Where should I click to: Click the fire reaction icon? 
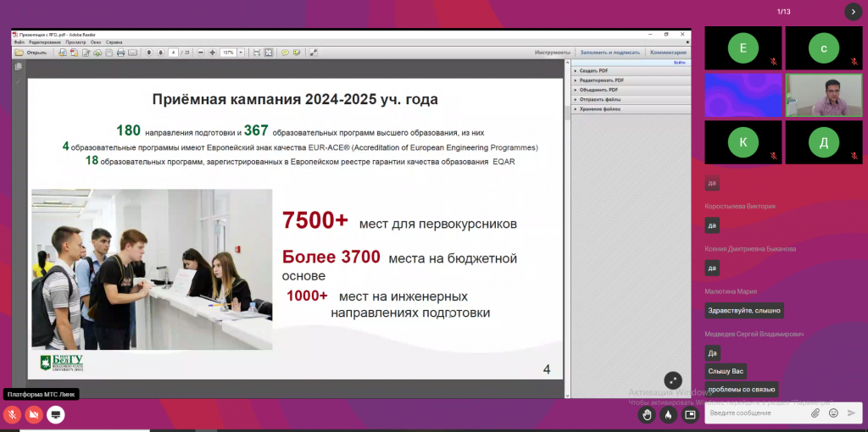(x=668, y=414)
